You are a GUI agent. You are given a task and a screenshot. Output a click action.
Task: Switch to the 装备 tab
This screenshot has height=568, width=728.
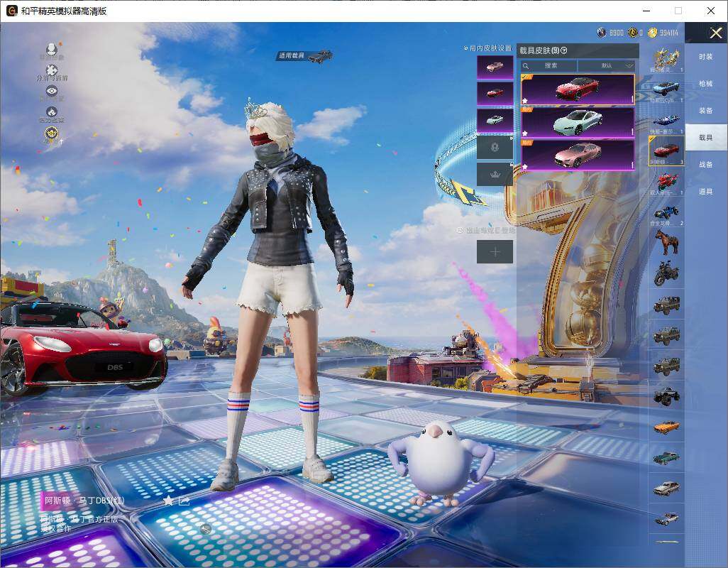point(706,111)
